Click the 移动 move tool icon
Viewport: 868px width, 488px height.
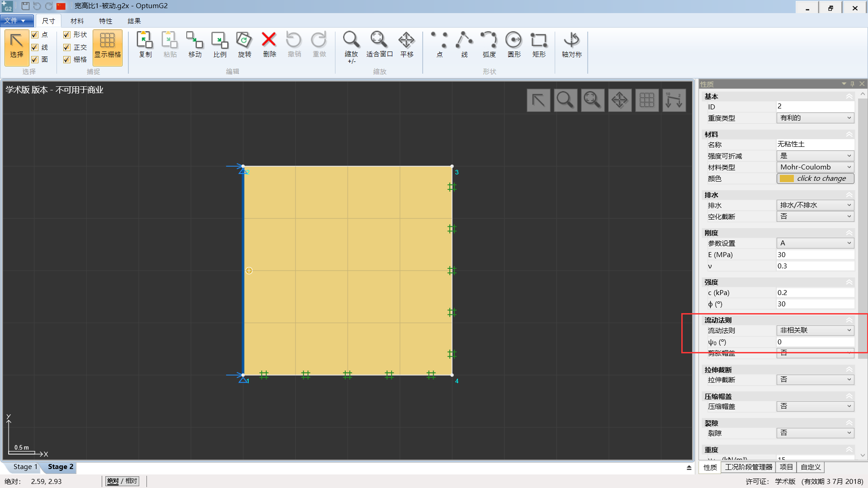point(195,45)
